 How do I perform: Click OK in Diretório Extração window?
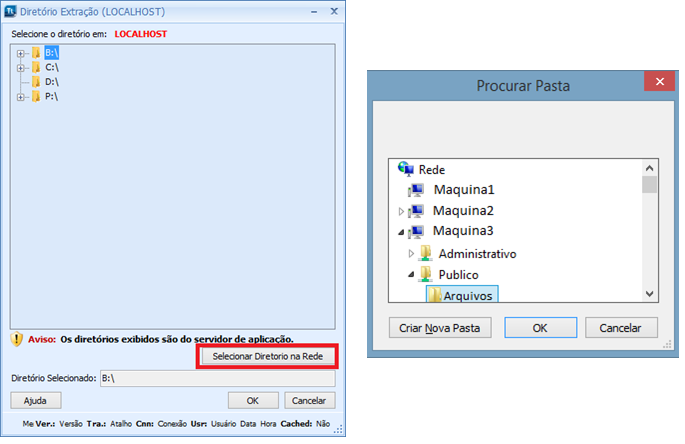253,400
